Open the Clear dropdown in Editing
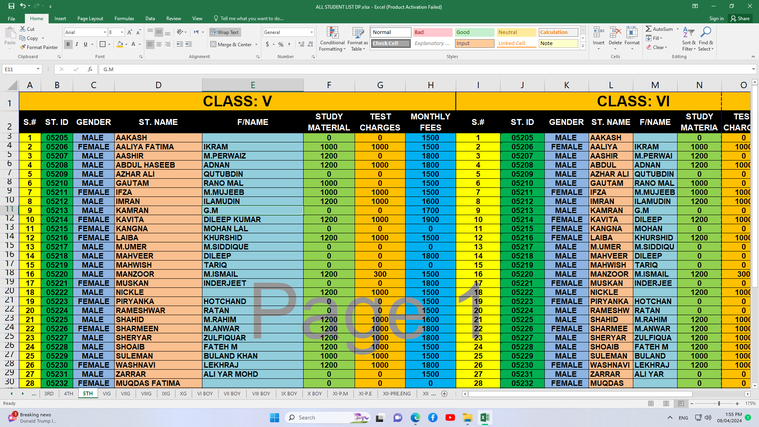 pos(657,47)
